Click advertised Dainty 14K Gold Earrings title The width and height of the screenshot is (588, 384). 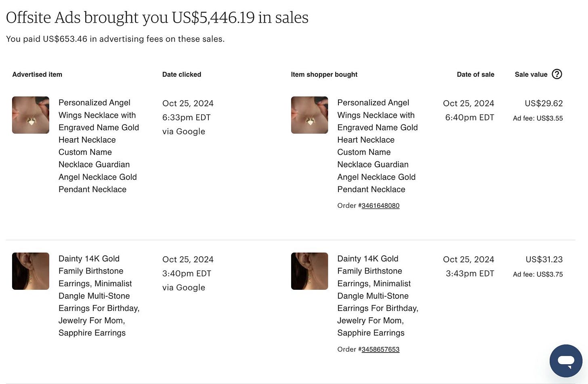click(99, 295)
